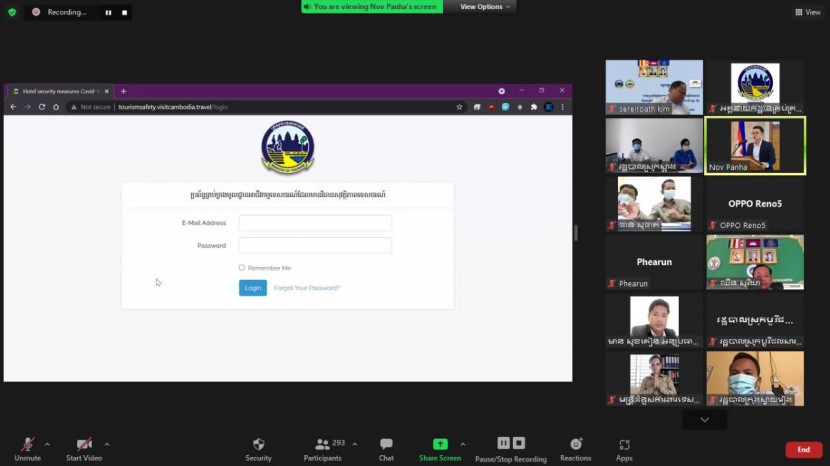Show more participants with down chevron

[x=705, y=420]
